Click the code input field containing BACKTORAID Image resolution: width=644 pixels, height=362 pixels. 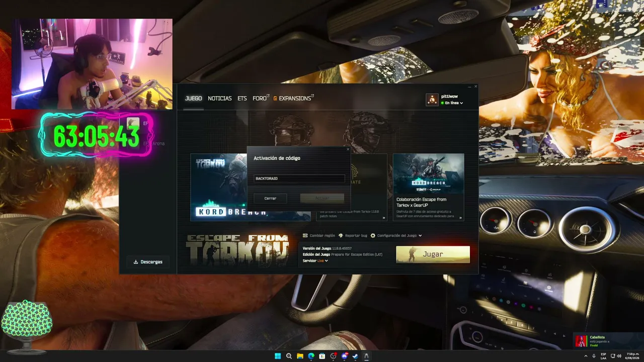click(x=299, y=178)
